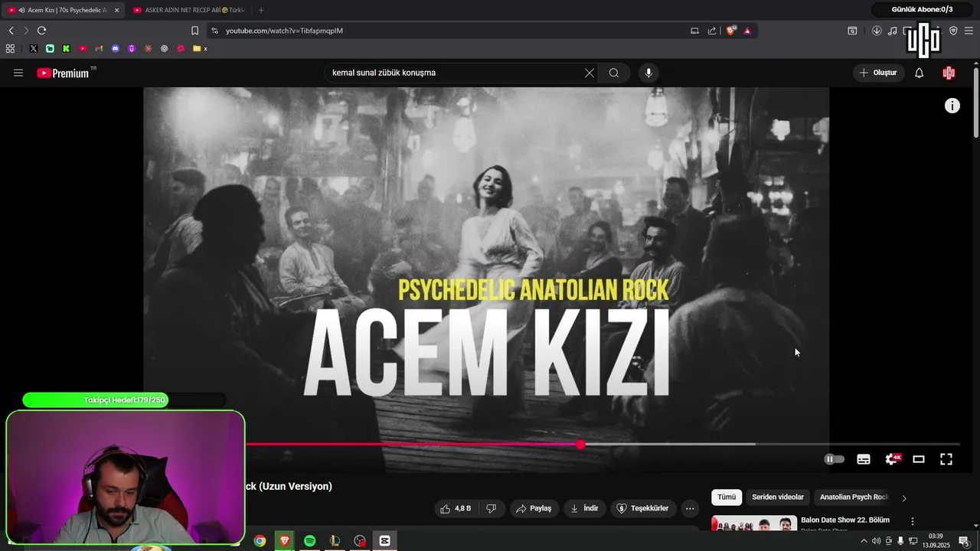
Task: Go back in browser history
Action: click(x=11, y=31)
